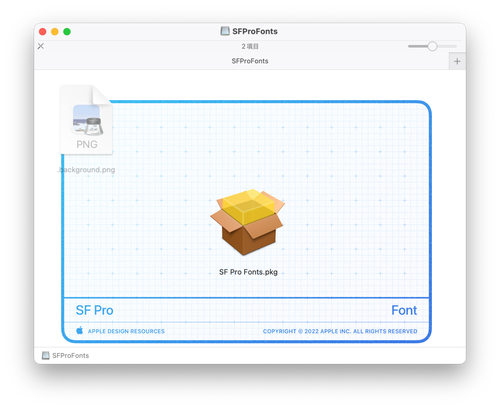Screen dimensions: 500x409
Task: Click the Apple Design Resources text
Action: click(126, 331)
